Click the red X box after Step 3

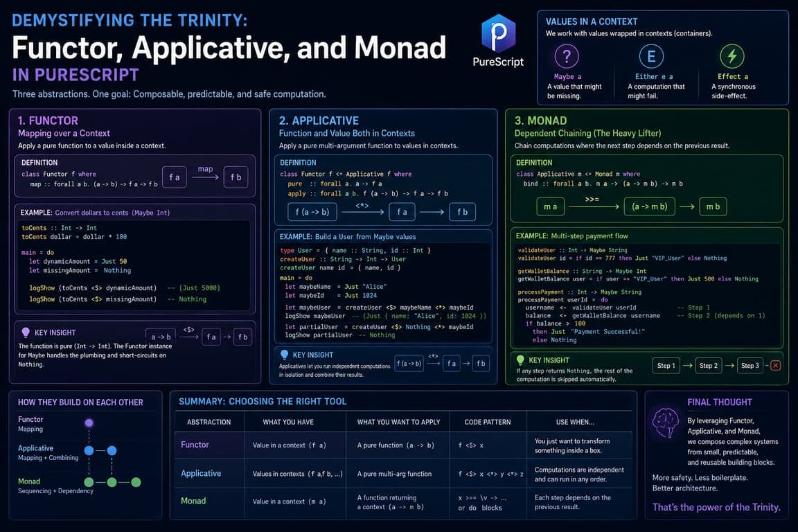pyautogui.click(x=775, y=366)
